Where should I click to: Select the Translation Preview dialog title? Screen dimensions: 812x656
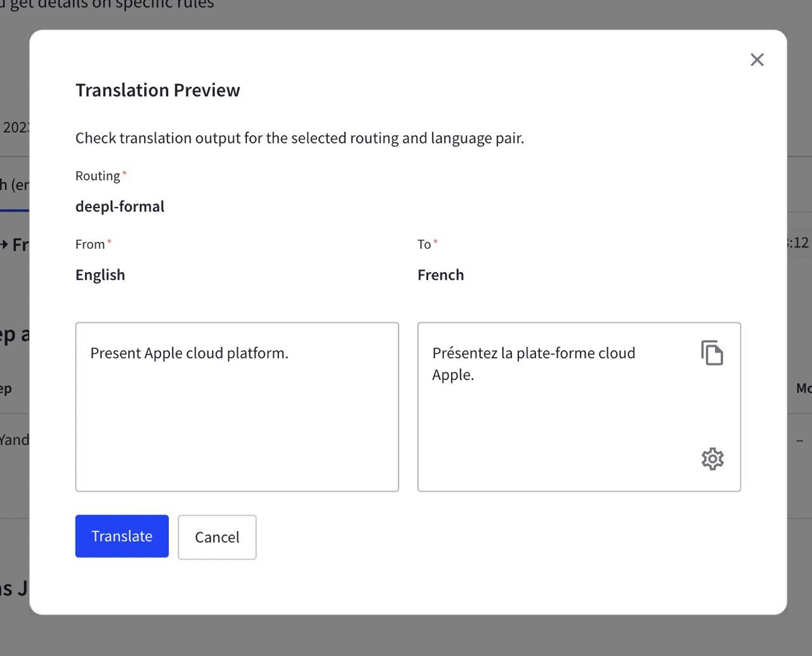point(157,89)
